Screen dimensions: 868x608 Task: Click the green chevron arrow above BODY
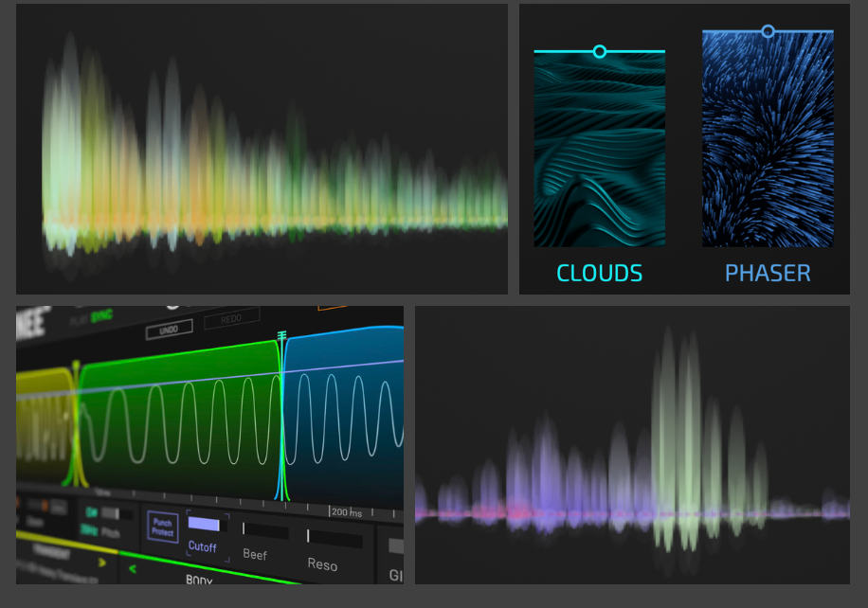133,568
